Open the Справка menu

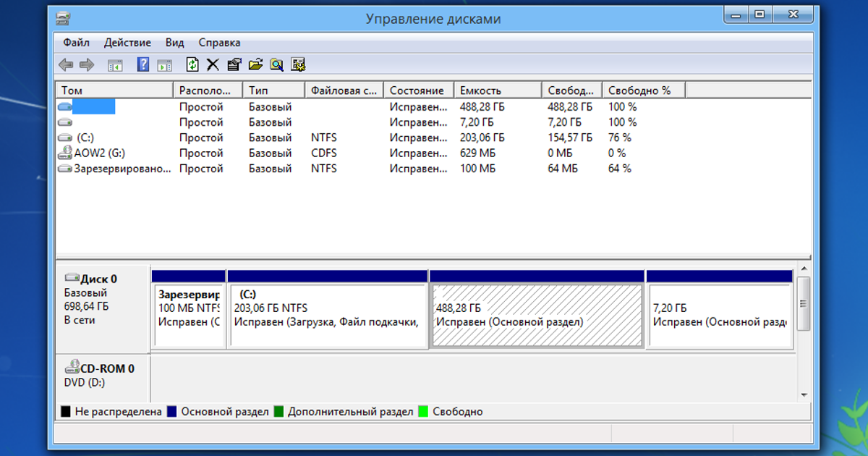(x=219, y=43)
